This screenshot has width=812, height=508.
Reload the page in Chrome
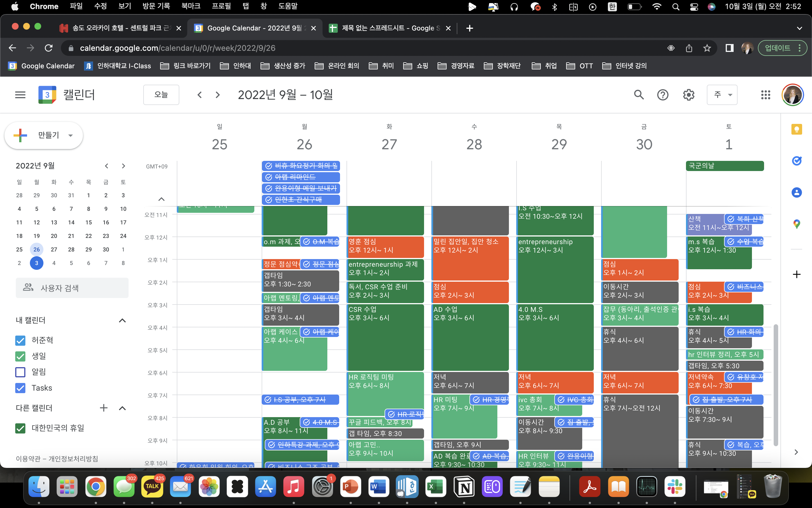coord(49,48)
